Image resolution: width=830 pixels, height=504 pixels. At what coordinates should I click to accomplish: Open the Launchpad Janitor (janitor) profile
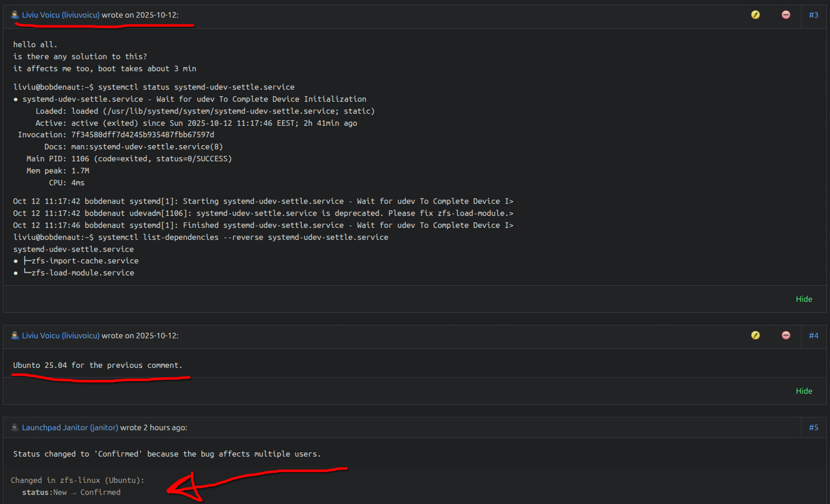click(70, 427)
